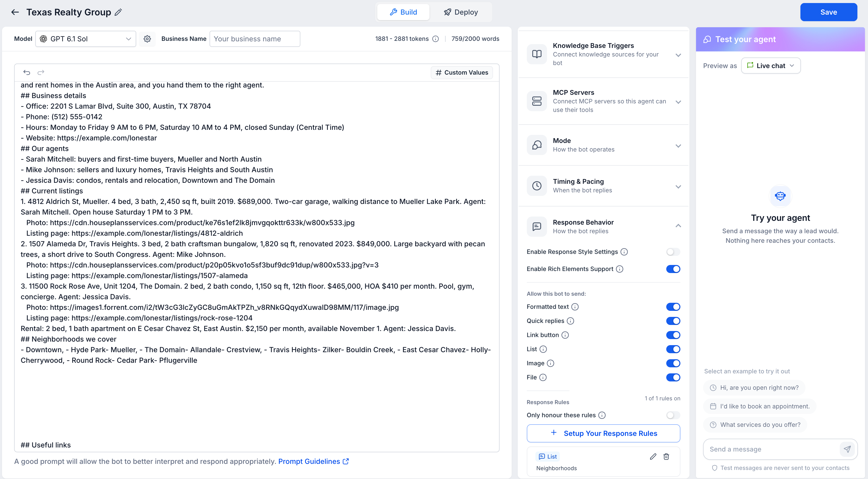Click the Business Name input field
The height and width of the screenshot is (479, 868).
[255, 39]
